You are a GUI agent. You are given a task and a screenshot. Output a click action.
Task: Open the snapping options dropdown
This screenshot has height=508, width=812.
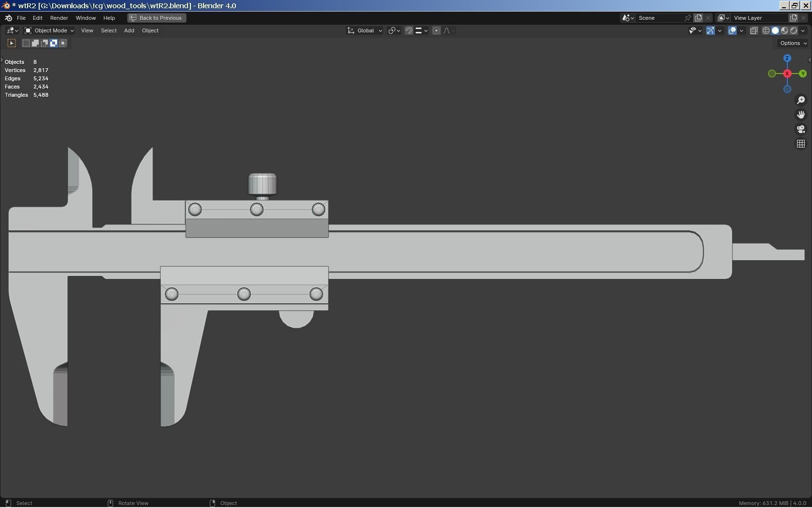[x=421, y=30]
